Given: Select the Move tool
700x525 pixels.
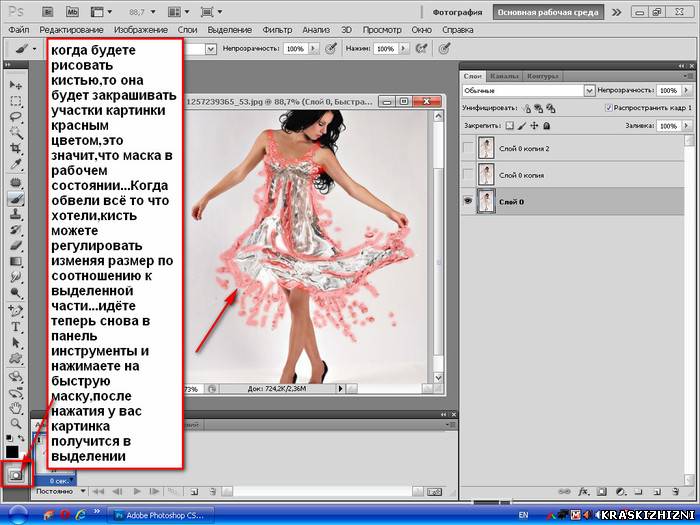Looking at the screenshot, I should tap(16, 85).
